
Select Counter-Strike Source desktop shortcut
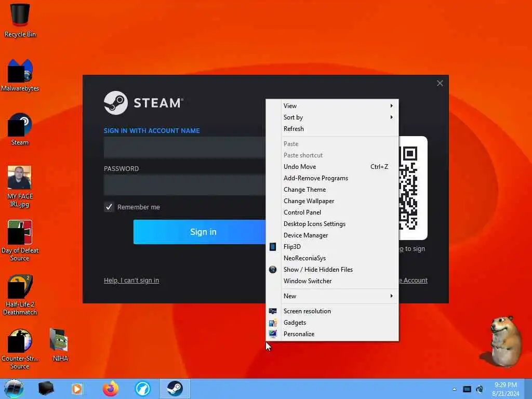(20, 349)
